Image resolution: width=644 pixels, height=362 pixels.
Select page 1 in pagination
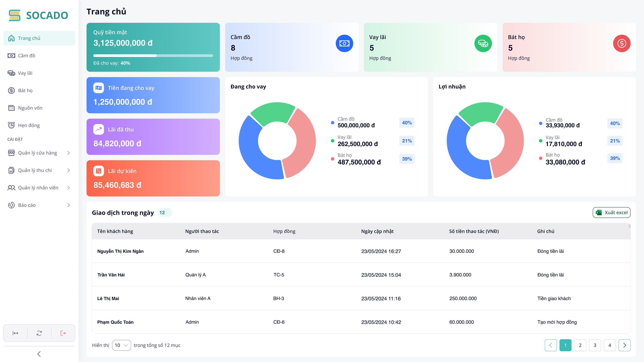tap(565, 345)
